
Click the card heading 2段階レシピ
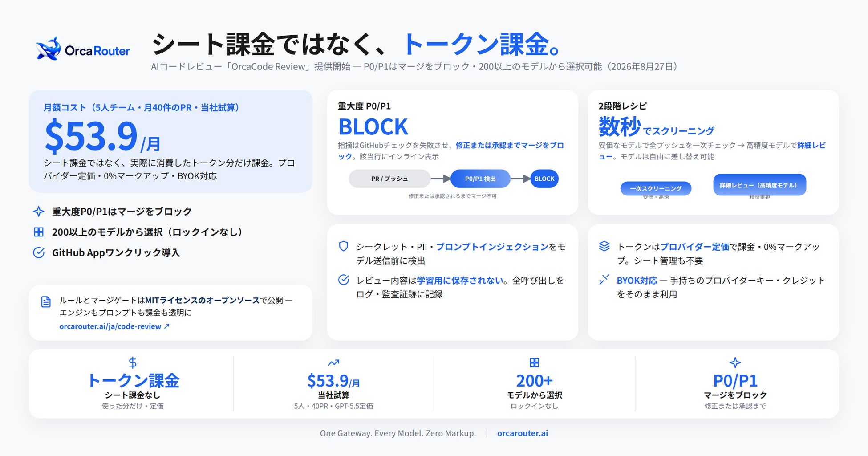click(x=623, y=106)
